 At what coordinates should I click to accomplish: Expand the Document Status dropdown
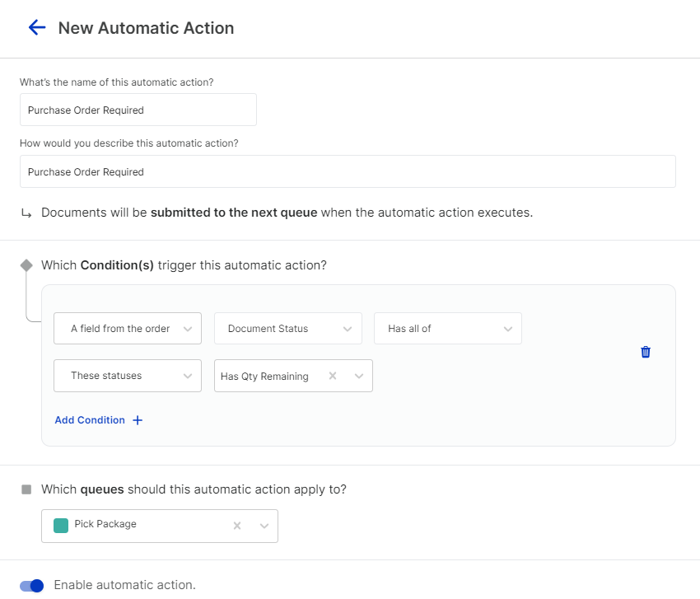pyautogui.click(x=287, y=329)
